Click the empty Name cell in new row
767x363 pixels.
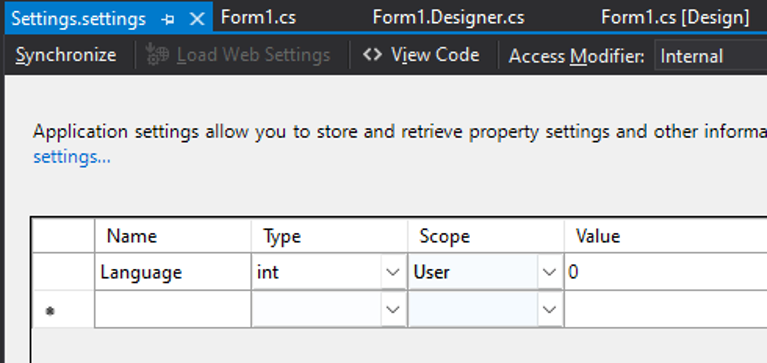click(x=173, y=309)
